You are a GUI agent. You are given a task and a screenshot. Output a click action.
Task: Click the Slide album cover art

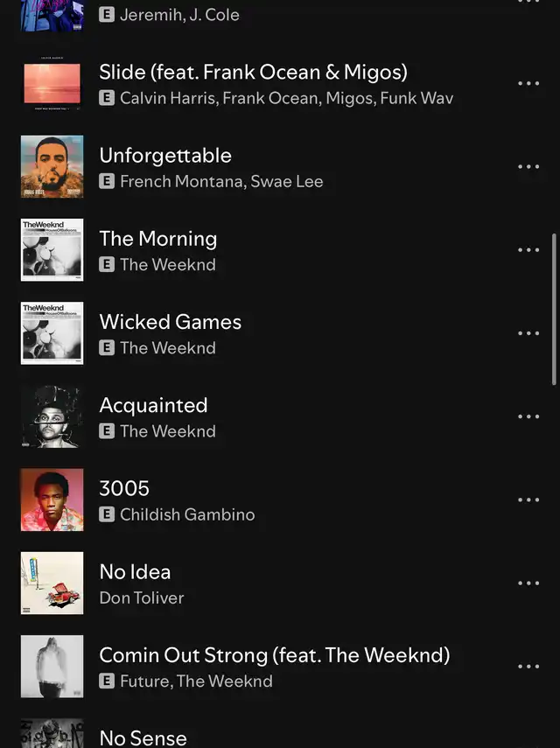coord(52,83)
